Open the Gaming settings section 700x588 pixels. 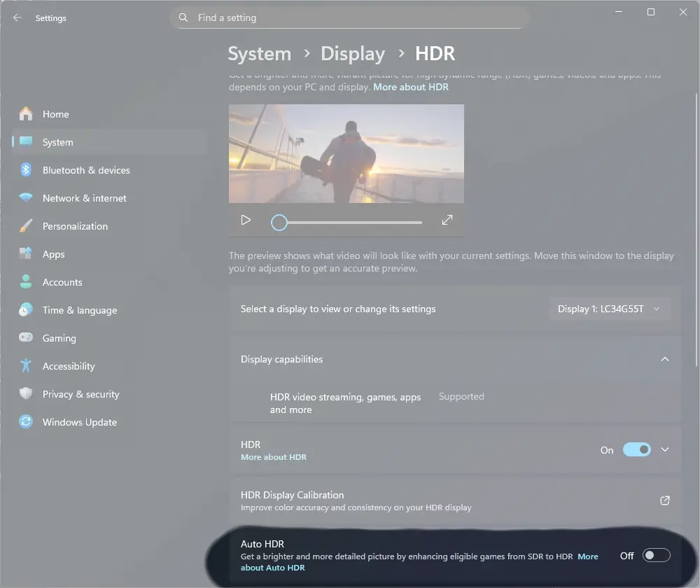tap(60, 338)
